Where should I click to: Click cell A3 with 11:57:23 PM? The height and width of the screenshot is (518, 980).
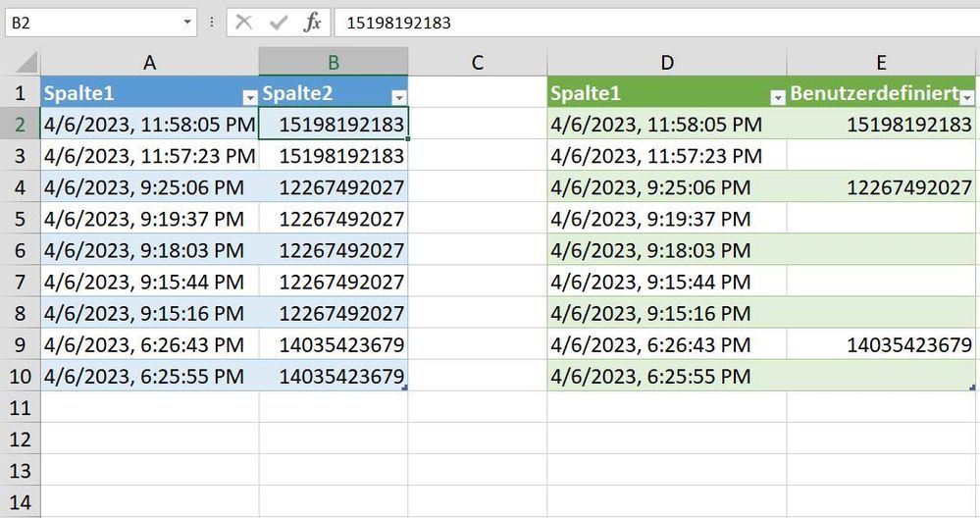[x=149, y=156]
